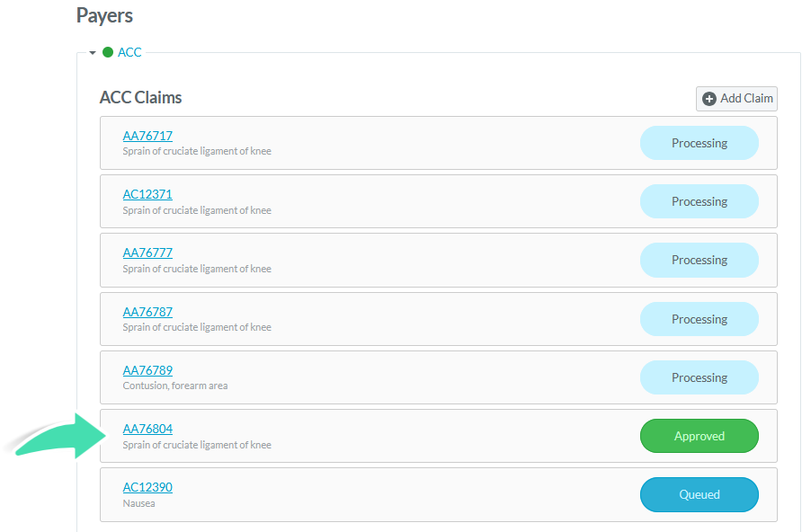This screenshot has width=811, height=532.
Task: Click the blue Queued status badge
Action: (x=699, y=494)
